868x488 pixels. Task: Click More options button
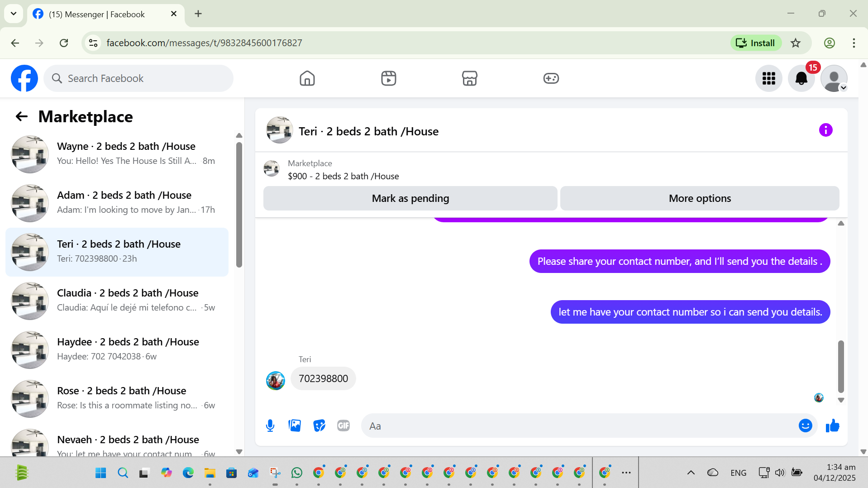(700, 198)
